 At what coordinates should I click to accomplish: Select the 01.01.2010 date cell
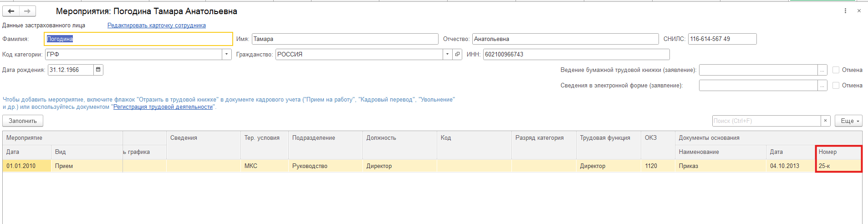click(27, 166)
